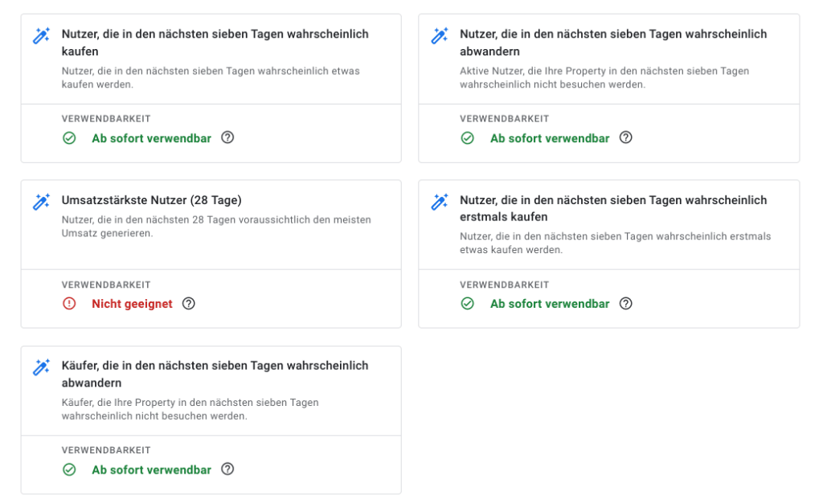
Task: Open help icon next to 'Nicht geeignet'
Action: pyautogui.click(x=189, y=304)
